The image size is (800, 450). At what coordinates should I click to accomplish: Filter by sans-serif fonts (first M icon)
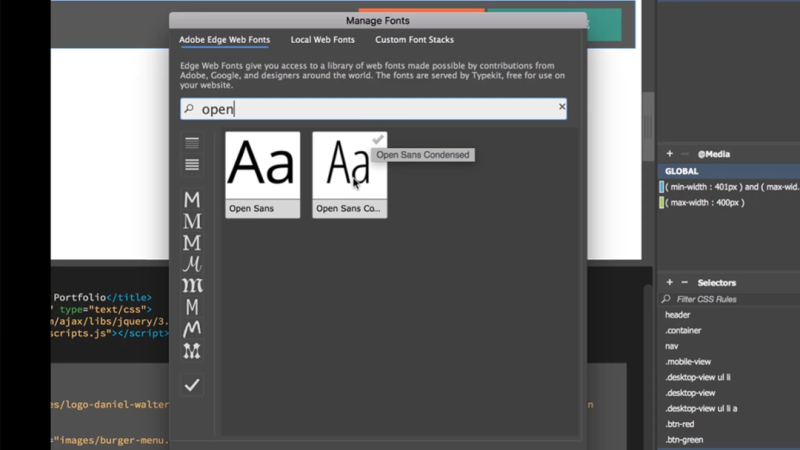192,199
